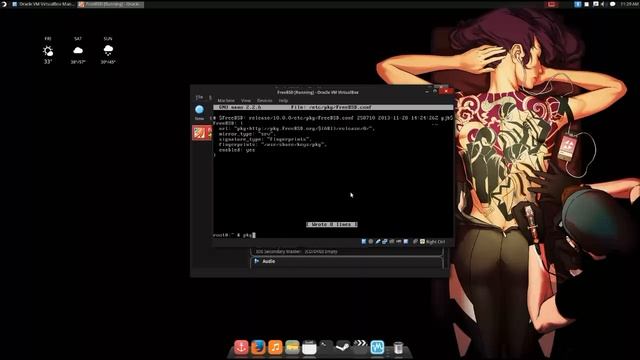
Task: Click the IDE Secondary Master empty drive text
Action: coord(297,251)
